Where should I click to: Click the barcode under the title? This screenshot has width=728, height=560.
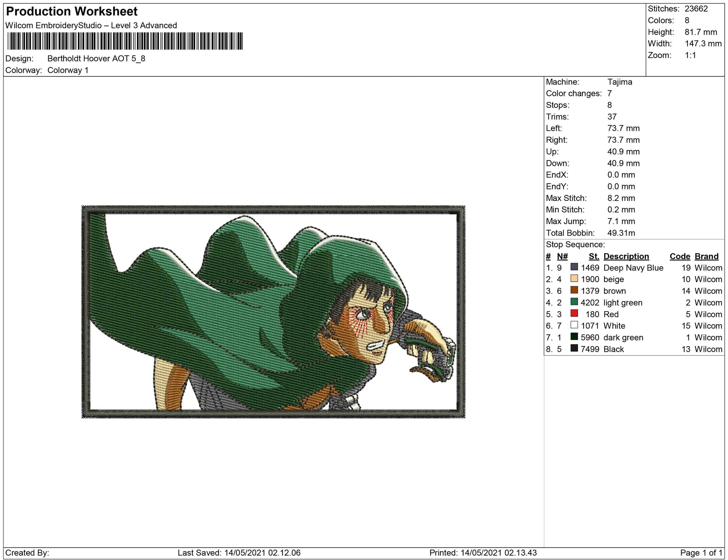[x=125, y=41]
